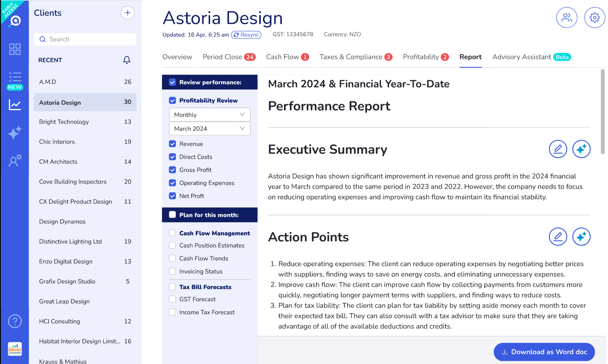The width and height of the screenshot is (608, 364).
Task: Open the help question mark icon
Action: point(15,321)
